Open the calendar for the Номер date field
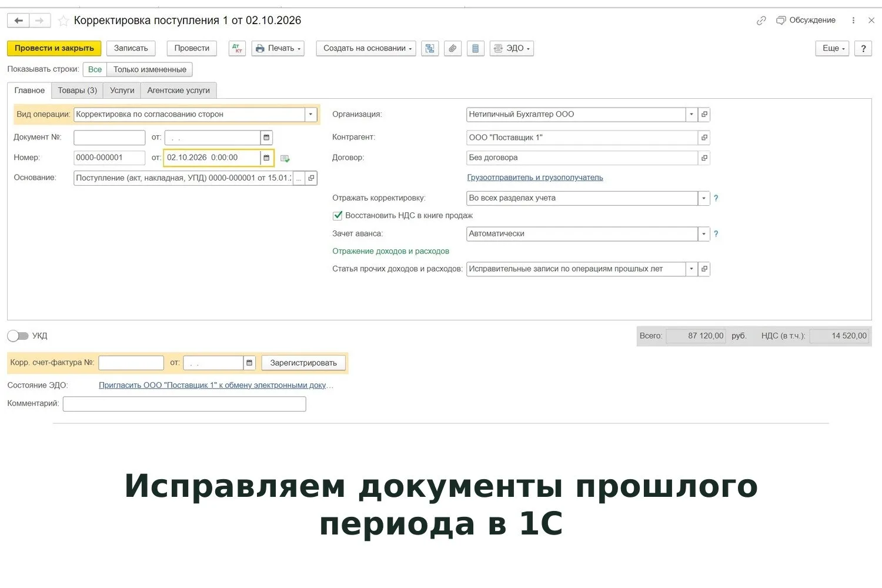The width and height of the screenshot is (882, 588). [266, 158]
